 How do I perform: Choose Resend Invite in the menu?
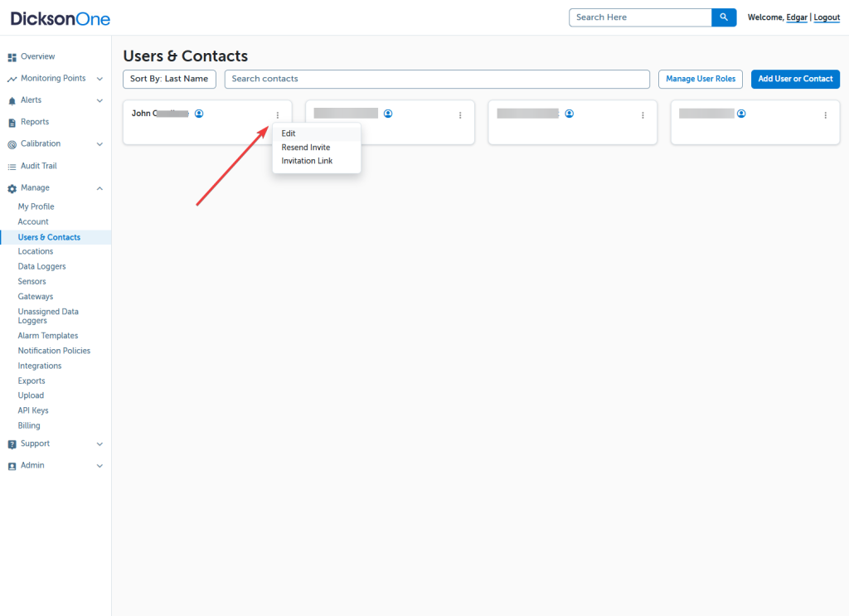click(305, 148)
